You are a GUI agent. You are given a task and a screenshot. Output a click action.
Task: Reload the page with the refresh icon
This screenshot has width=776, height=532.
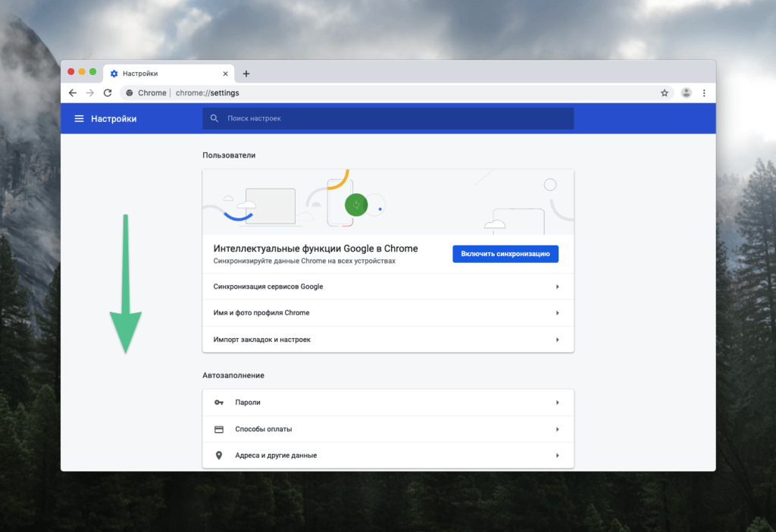click(x=108, y=92)
